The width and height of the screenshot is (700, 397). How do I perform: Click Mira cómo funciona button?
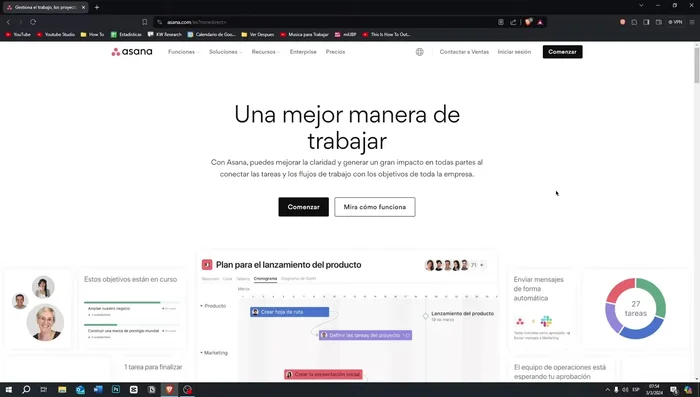click(375, 207)
